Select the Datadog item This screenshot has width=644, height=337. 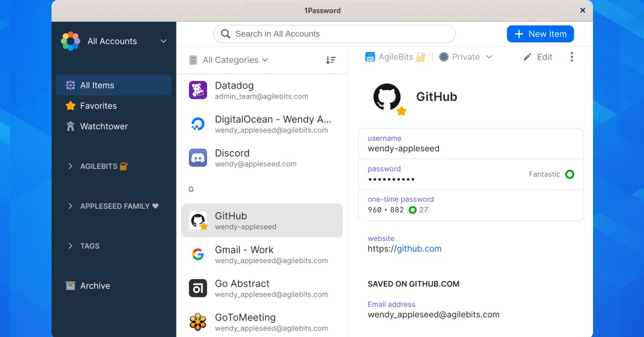click(x=262, y=90)
